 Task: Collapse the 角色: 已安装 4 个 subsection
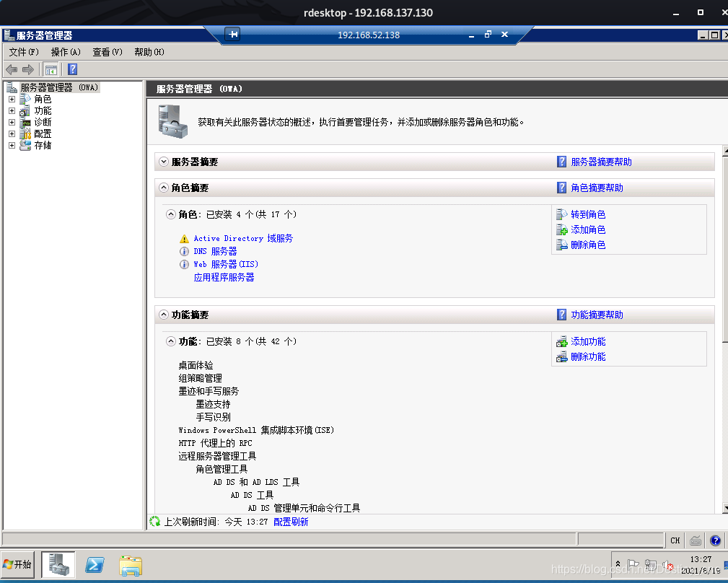[171, 214]
